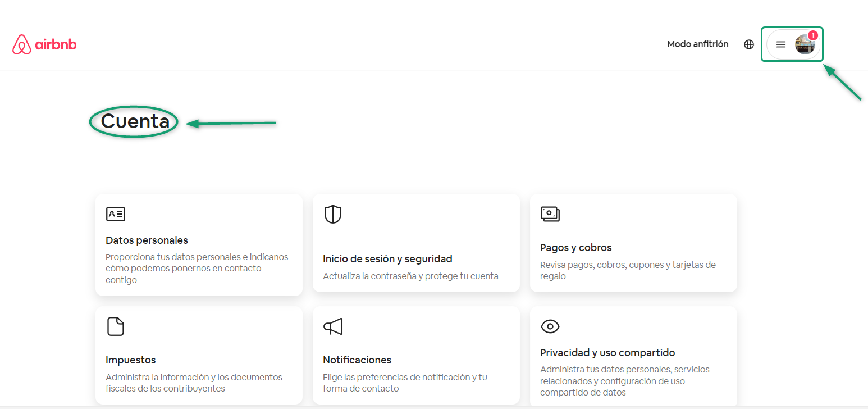
Task: Click the notification badge showing 1
Action: [x=813, y=35]
